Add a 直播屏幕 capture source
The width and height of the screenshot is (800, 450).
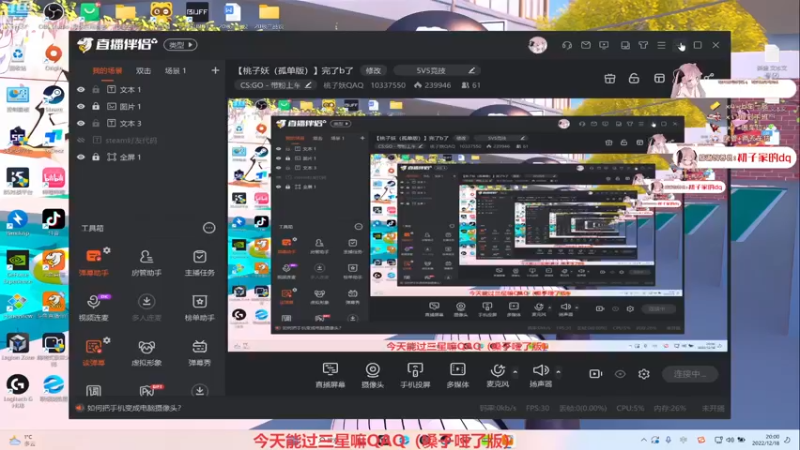tap(330, 375)
